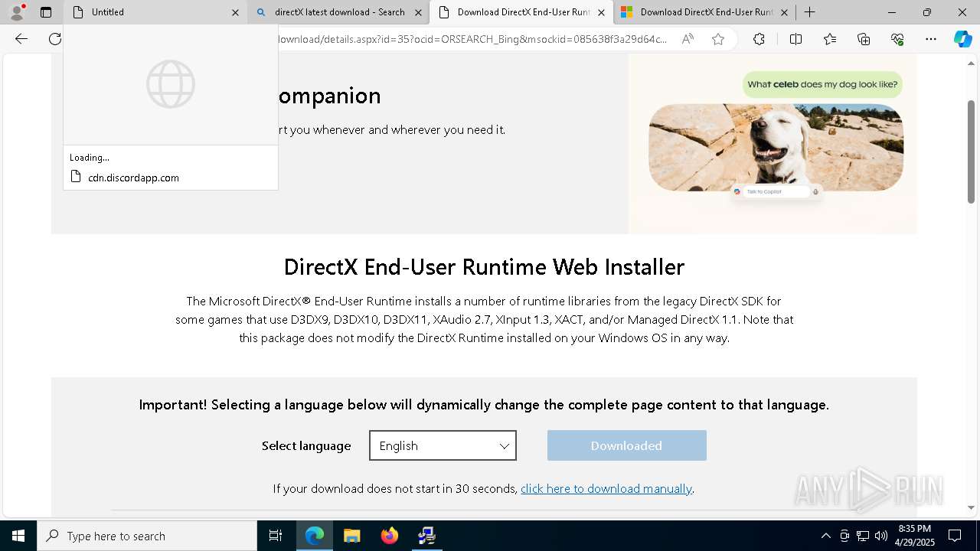Viewport: 980px width, 551px height.
Task: Switch to the Untitled tab
Action: (x=154, y=12)
